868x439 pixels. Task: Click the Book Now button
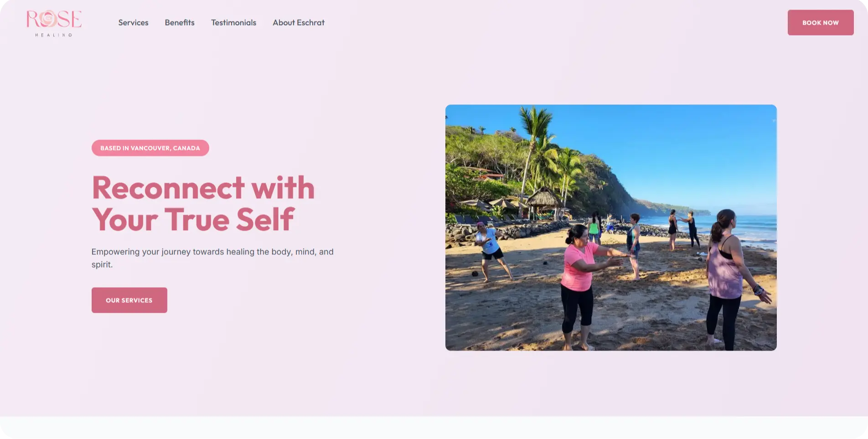point(821,22)
